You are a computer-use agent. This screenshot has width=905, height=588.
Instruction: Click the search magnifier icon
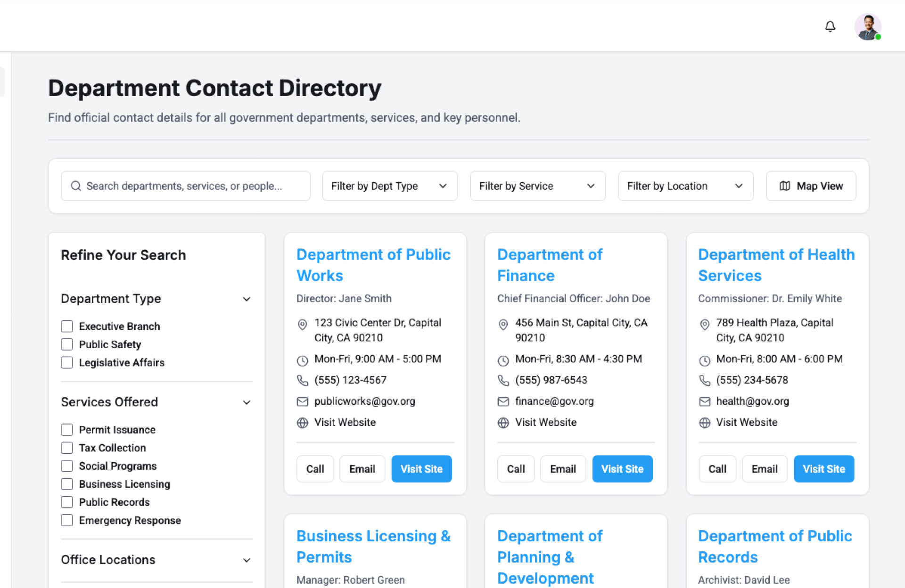click(x=76, y=186)
